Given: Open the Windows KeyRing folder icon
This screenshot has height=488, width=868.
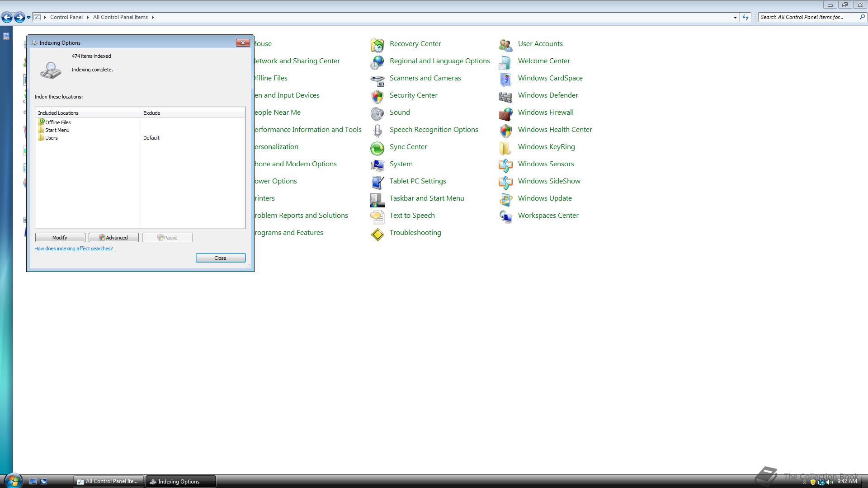Looking at the screenshot, I should [x=505, y=148].
